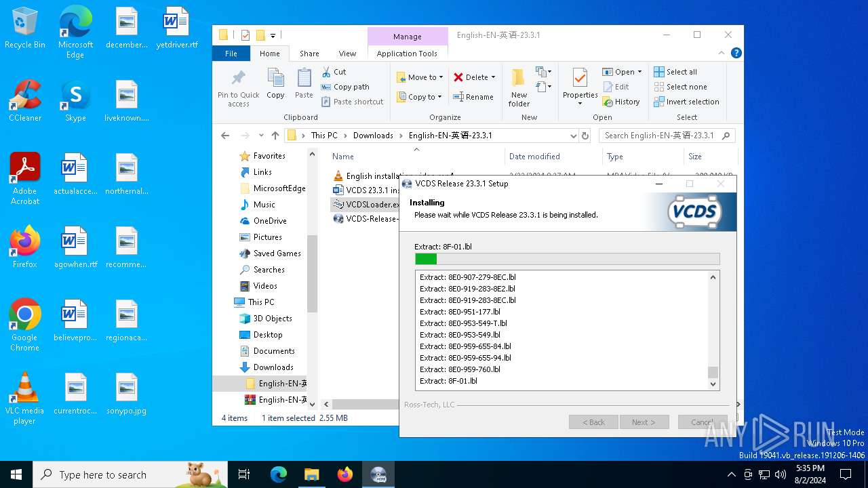Click the Back button in VCDS Setup
868x488 pixels.
pos(593,422)
